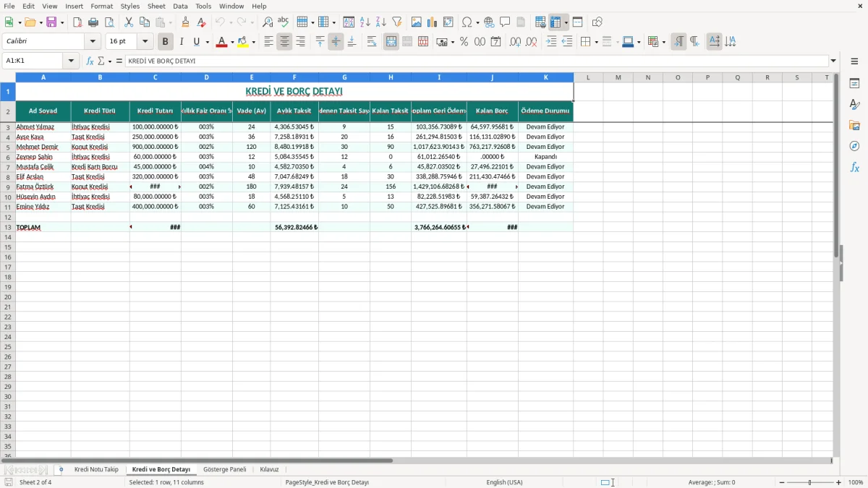Enable AutoFilter
The image size is (868, 488).
[397, 22]
